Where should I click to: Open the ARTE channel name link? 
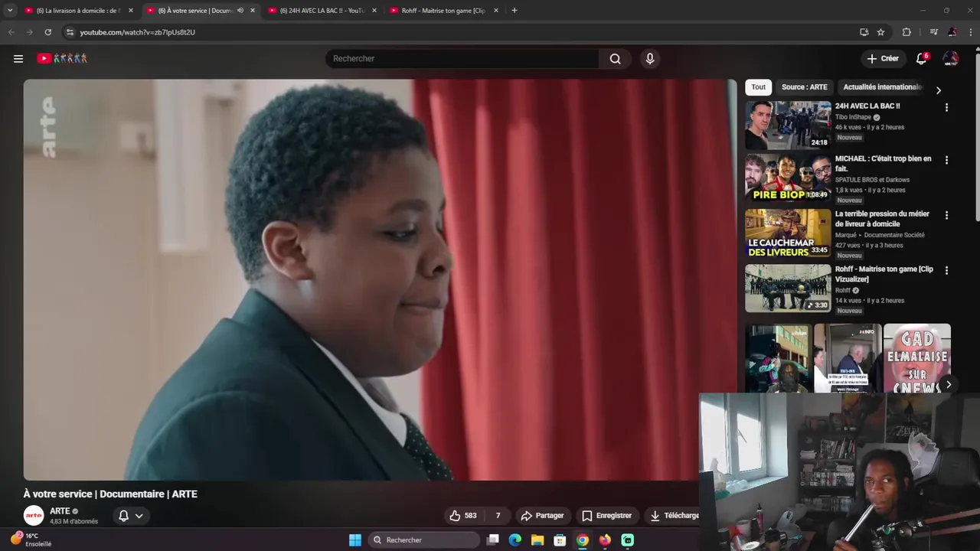pyautogui.click(x=60, y=511)
